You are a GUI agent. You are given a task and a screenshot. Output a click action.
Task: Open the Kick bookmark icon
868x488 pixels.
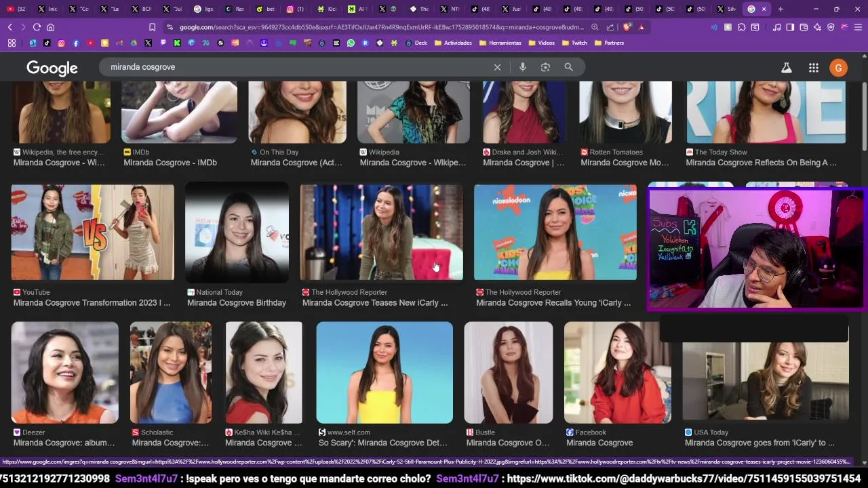pyautogui.click(x=177, y=43)
